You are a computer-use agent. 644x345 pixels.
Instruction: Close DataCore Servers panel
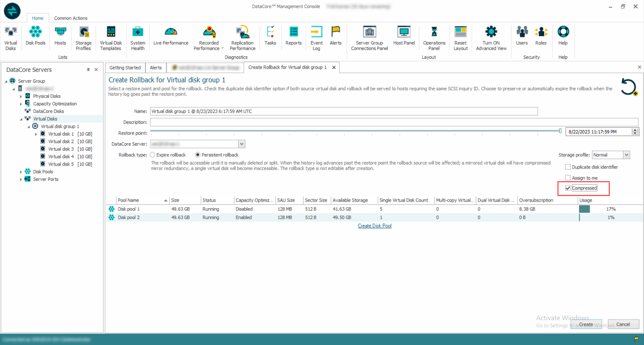coord(96,69)
